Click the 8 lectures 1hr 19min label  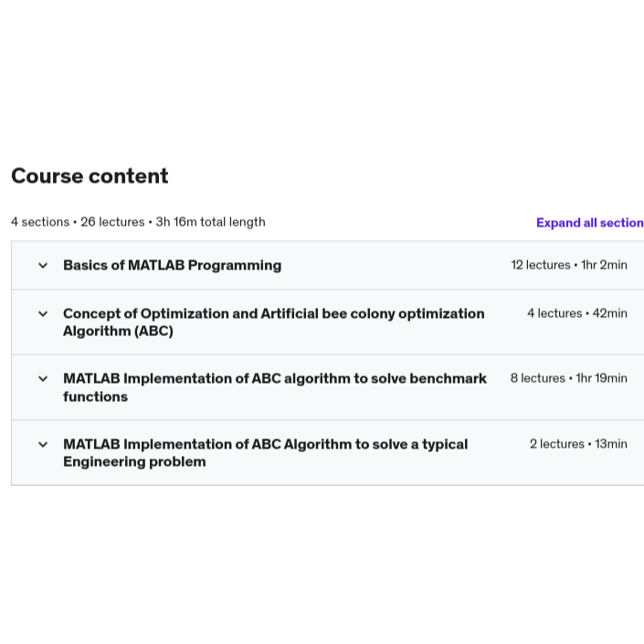click(x=568, y=378)
